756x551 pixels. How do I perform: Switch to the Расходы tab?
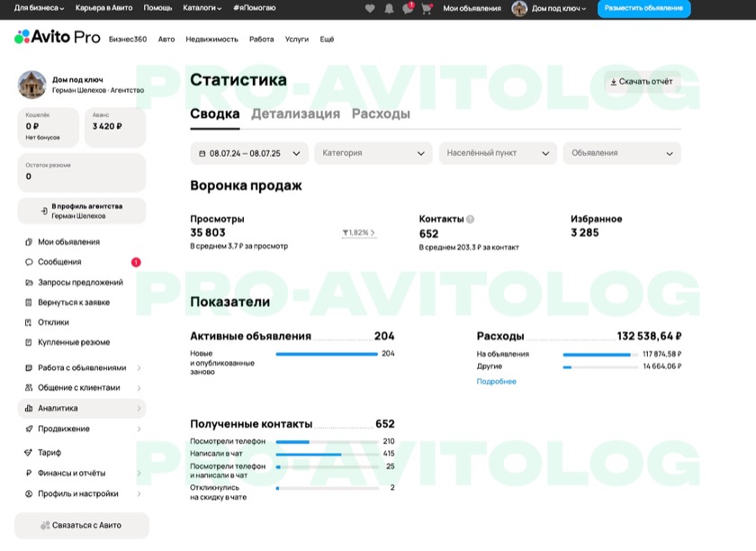click(381, 113)
